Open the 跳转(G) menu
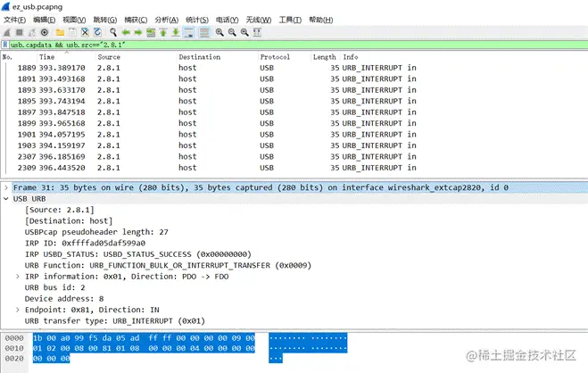Screen dimensions: 588x373 click(105, 20)
